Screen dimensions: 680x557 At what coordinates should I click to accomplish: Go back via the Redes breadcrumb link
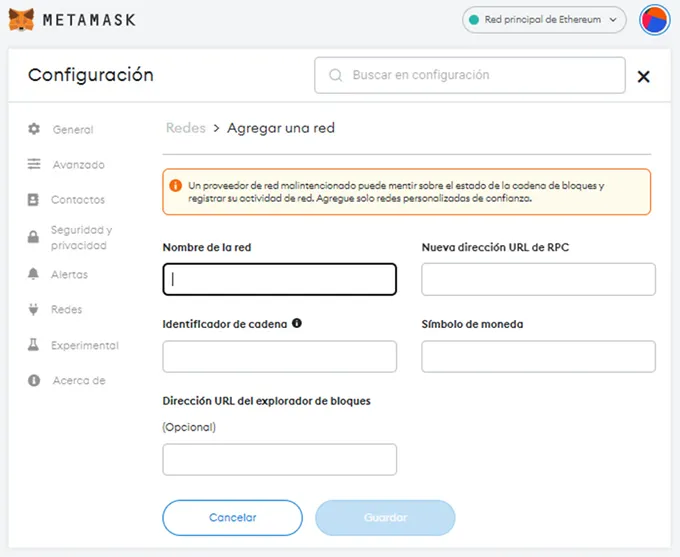coord(185,128)
